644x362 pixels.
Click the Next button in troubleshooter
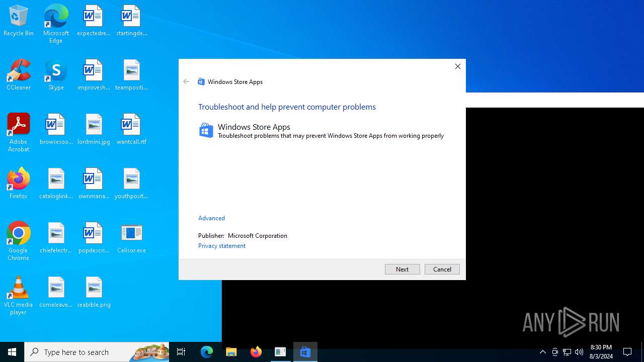point(402,269)
